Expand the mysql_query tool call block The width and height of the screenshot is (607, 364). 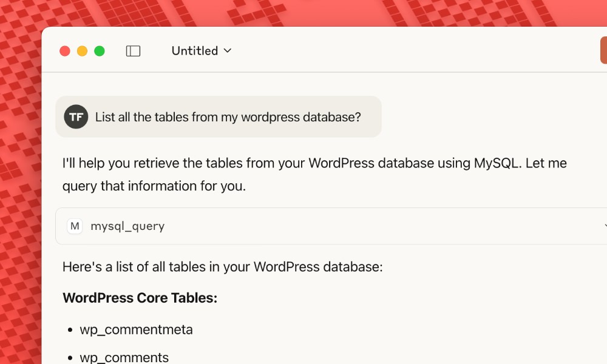point(331,226)
